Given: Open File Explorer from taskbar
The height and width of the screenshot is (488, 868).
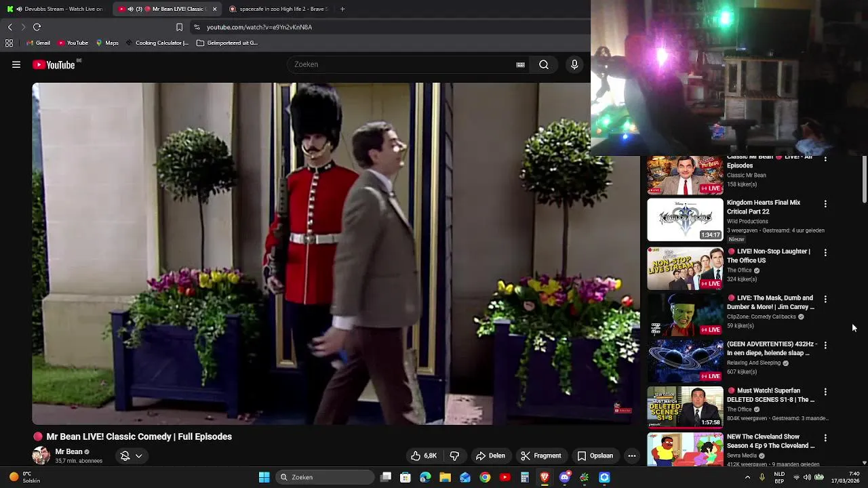Looking at the screenshot, I should 445,477.
